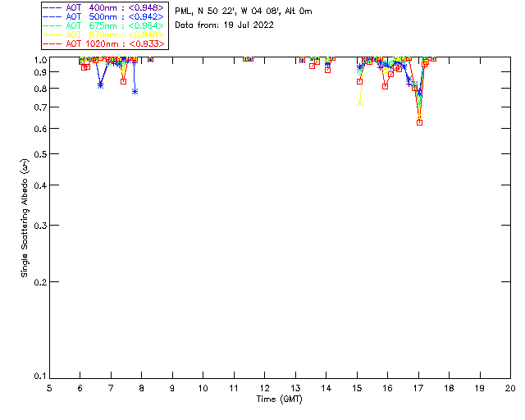
Task: Click the AOT 1020nm legend entry
Action: [104, 43]
